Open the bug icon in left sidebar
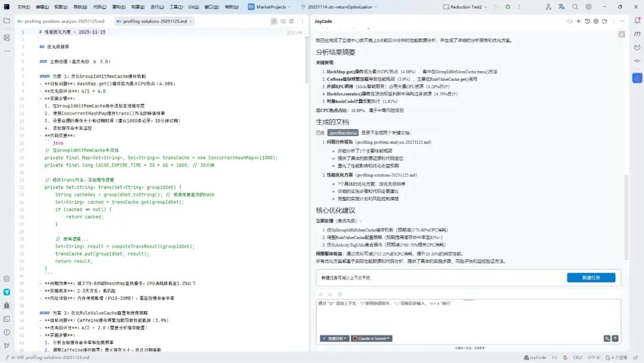The image size is (644, 363). tap(7, 306)
